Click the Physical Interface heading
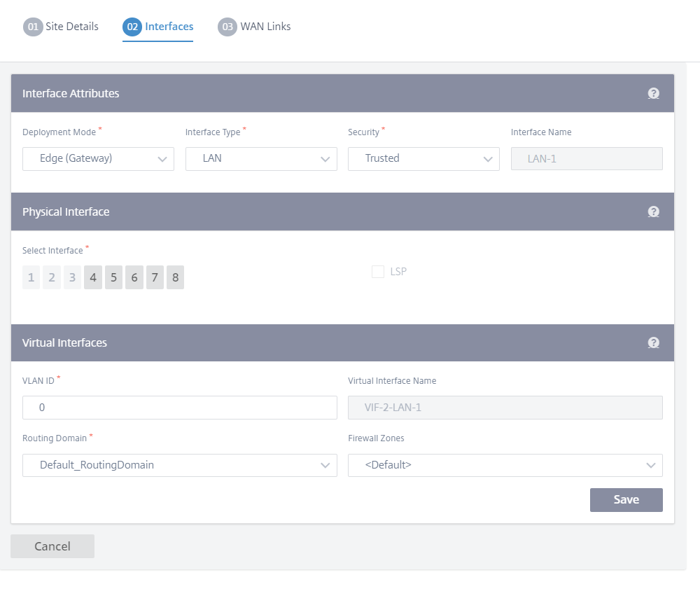This screenshot has height=589, width=700. [66, 212]
